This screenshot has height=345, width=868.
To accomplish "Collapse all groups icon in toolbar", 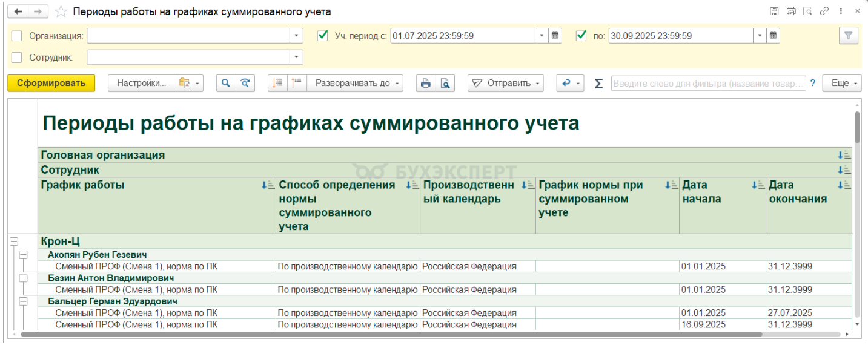I will pyautogui.click(x=277, y=84).
